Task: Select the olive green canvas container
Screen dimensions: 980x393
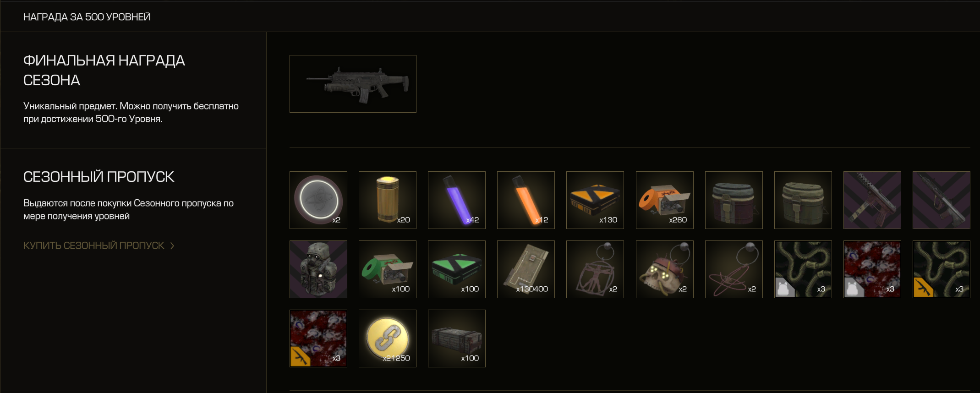Action: point(803,200)
